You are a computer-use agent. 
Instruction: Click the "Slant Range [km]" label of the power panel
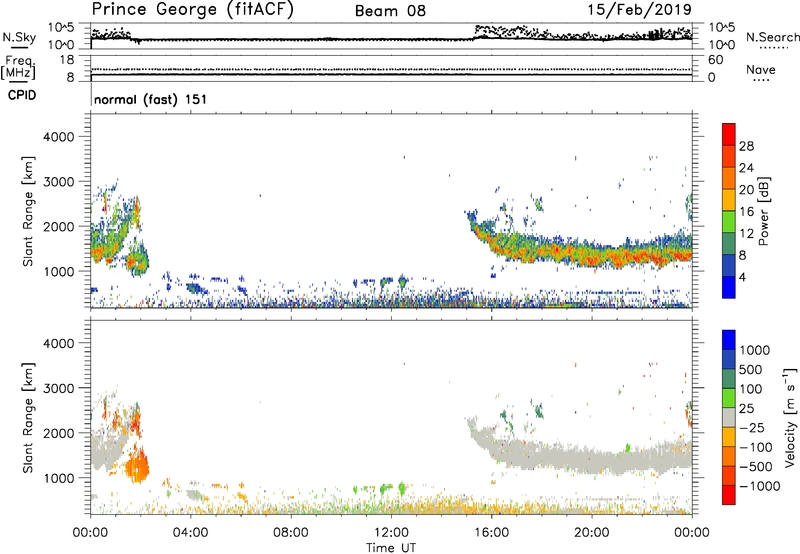coord(28,211)
